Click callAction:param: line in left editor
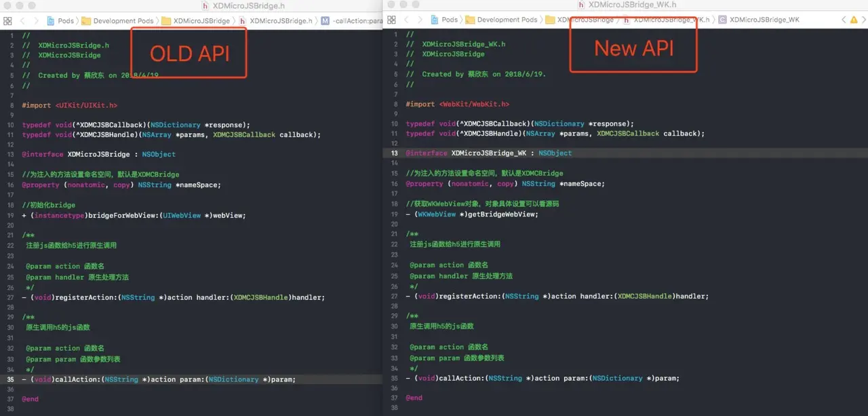868x416 pixels. (x=159, y=379)
